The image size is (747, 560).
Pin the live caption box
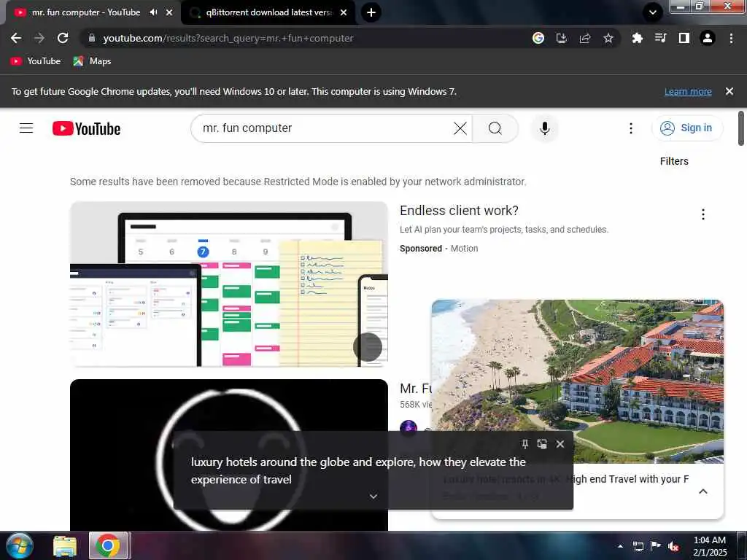point(525,444)
